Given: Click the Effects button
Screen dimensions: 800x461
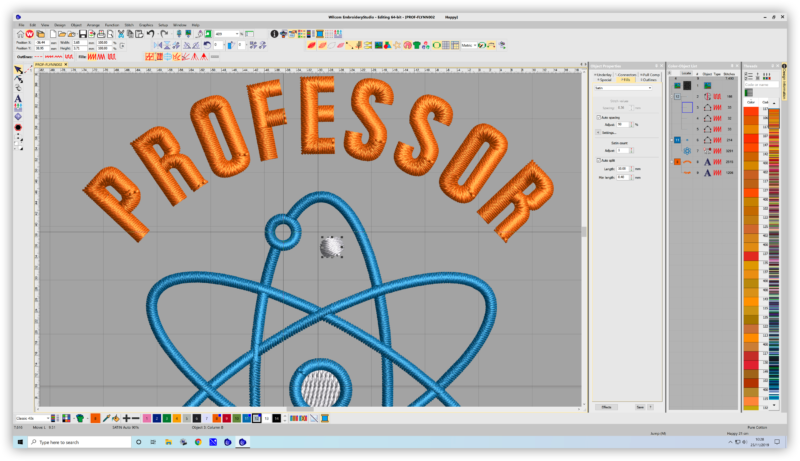Looking at the screenshot, I should click(x=607, y=407).
